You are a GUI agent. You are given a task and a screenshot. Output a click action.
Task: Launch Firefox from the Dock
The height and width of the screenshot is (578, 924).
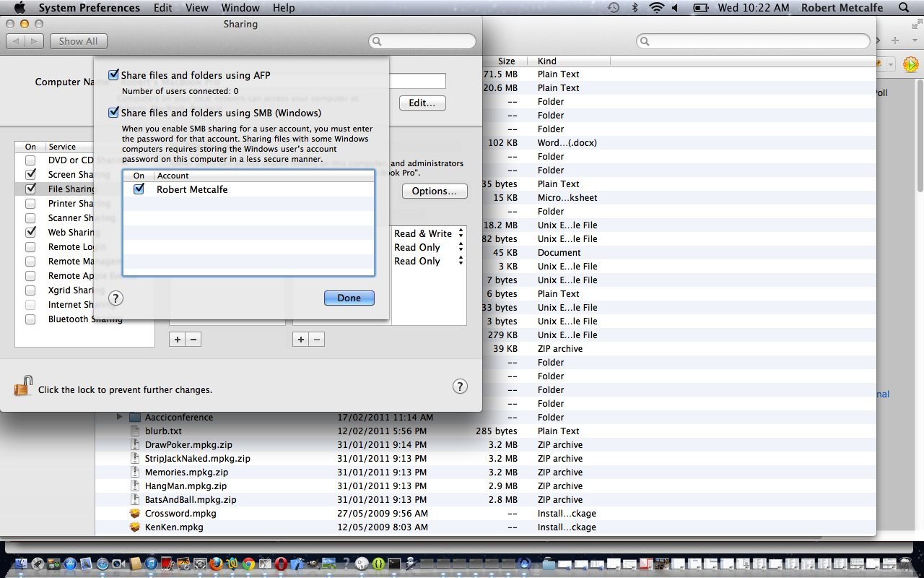pyautogui.click(x=216, y=564)
